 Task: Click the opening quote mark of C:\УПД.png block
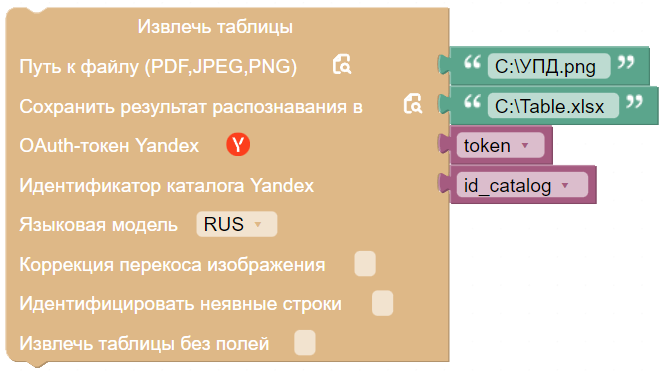(x=472, y=63)
